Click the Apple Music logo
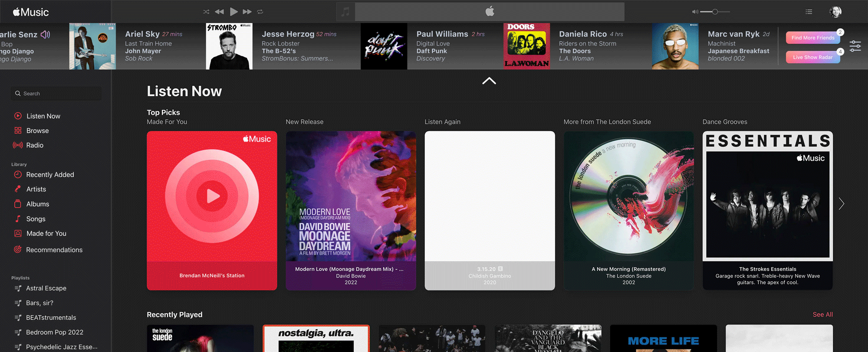The height and width of the screenshot is (352, 868). pyautogui.click(x=31, y=12)
